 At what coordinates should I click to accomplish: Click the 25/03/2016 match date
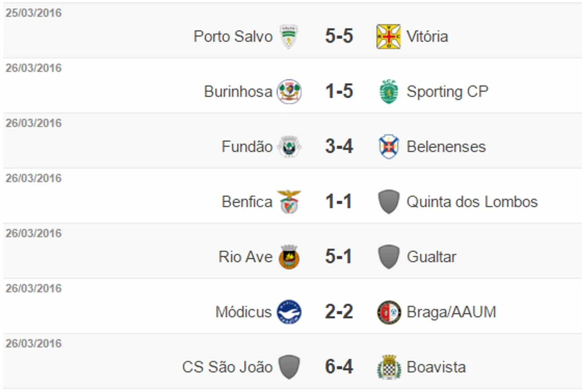tap(34, 13)
